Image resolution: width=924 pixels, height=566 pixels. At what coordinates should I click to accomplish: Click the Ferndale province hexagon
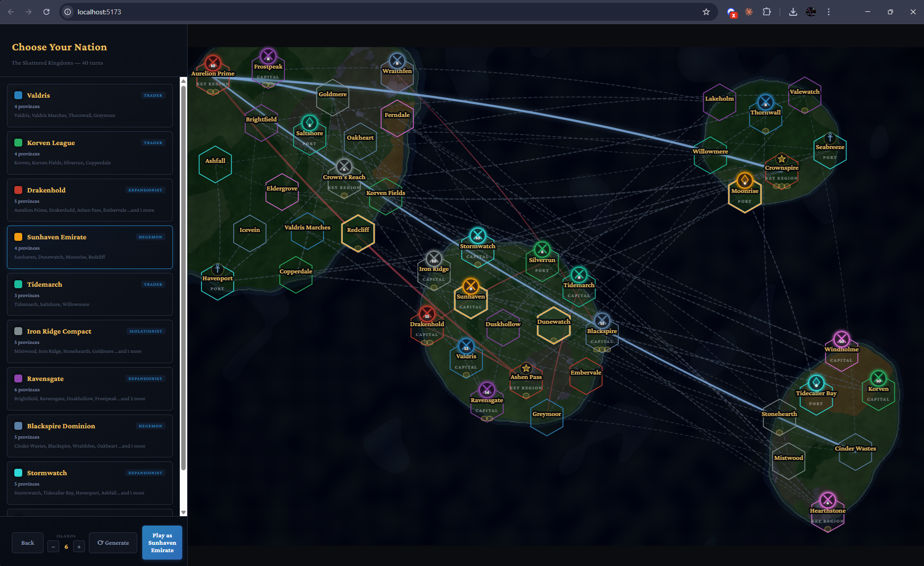(397, 118)
